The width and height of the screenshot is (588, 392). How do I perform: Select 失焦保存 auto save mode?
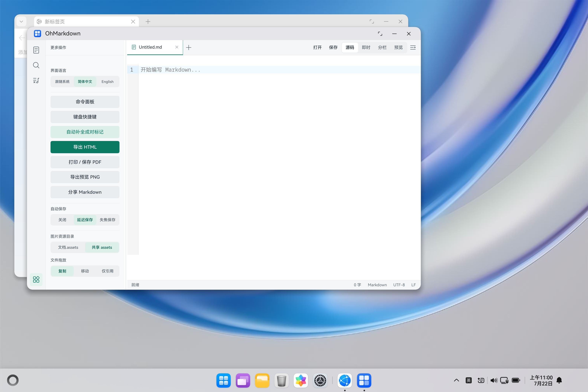click(107, 220)
